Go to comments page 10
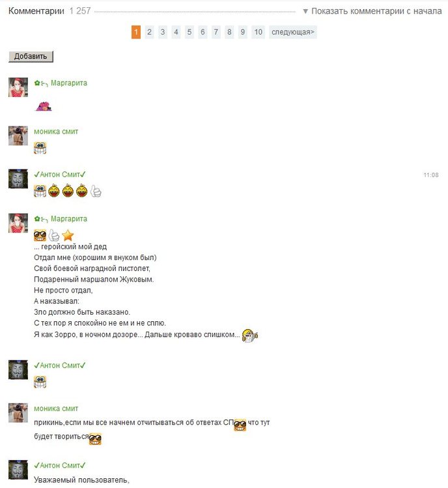 (259, 32)
